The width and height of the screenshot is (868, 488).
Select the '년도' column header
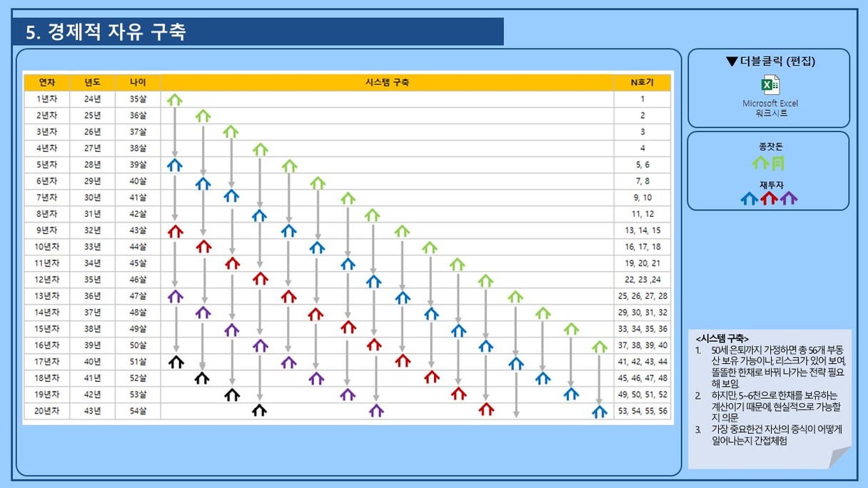pos(92,82)
